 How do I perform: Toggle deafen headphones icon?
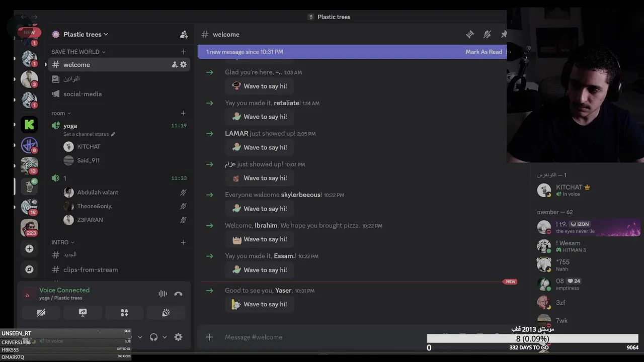pos(153,337)
